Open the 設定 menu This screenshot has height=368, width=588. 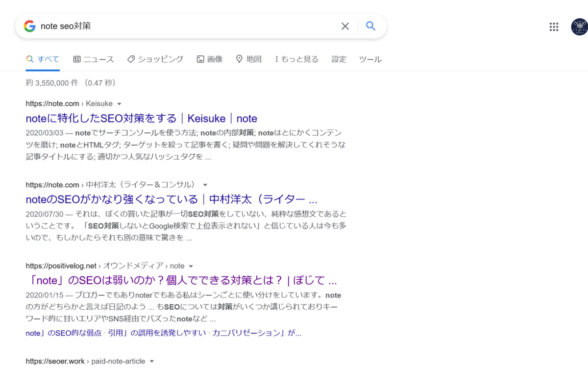[339, 59]
